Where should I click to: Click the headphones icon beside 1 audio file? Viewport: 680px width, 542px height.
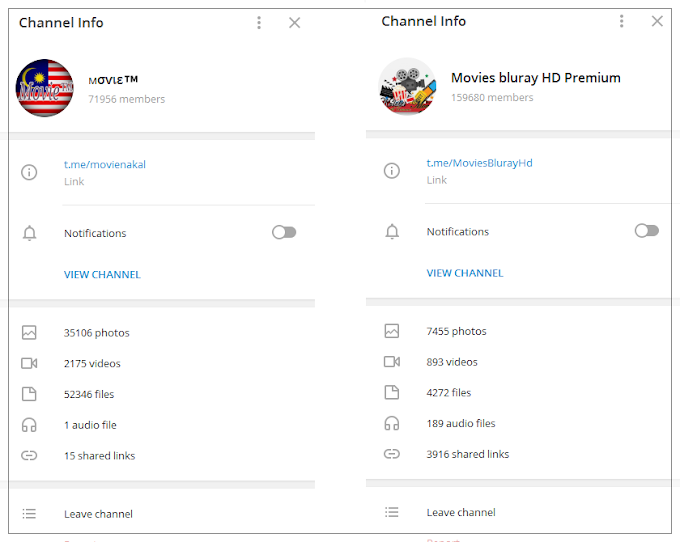[29, 425]
